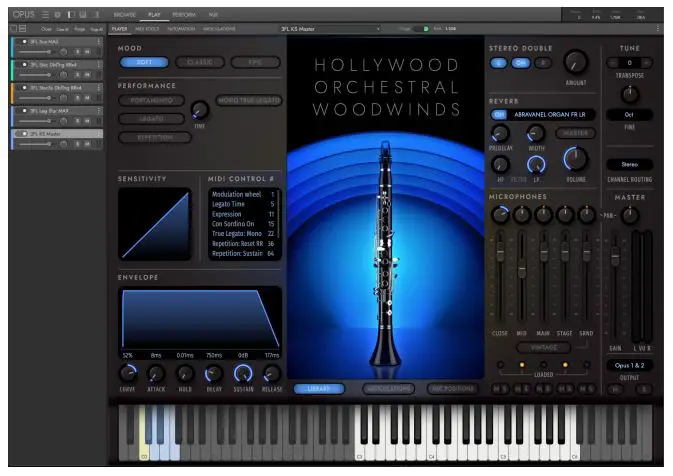
Task: Move the Close microphone fader
Action: click(500, 253)
